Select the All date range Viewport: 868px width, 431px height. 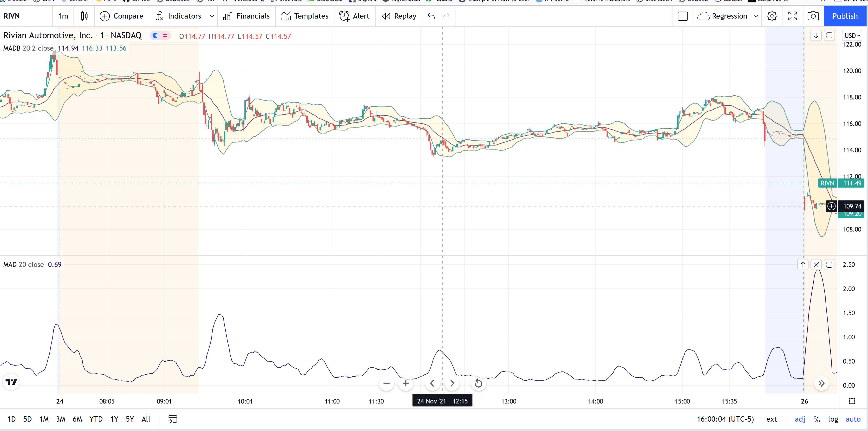tap(146, 419)
